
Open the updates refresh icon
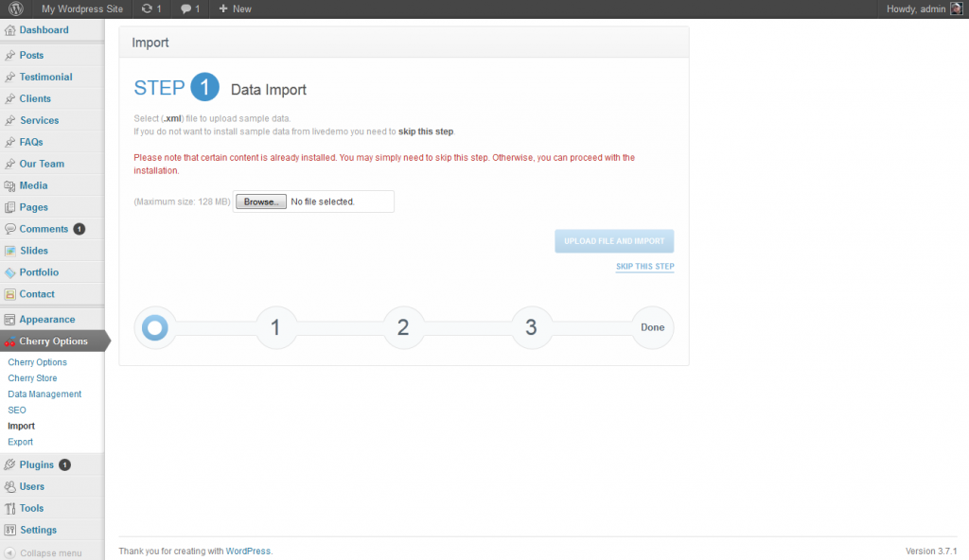pyautogui.click(x=147, y=9)
